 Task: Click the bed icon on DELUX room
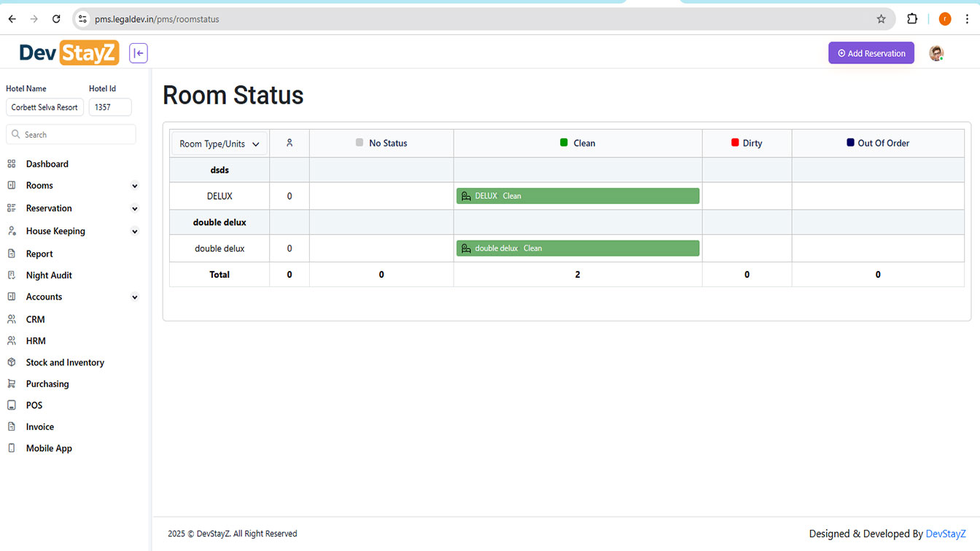(x=466, y=196)
